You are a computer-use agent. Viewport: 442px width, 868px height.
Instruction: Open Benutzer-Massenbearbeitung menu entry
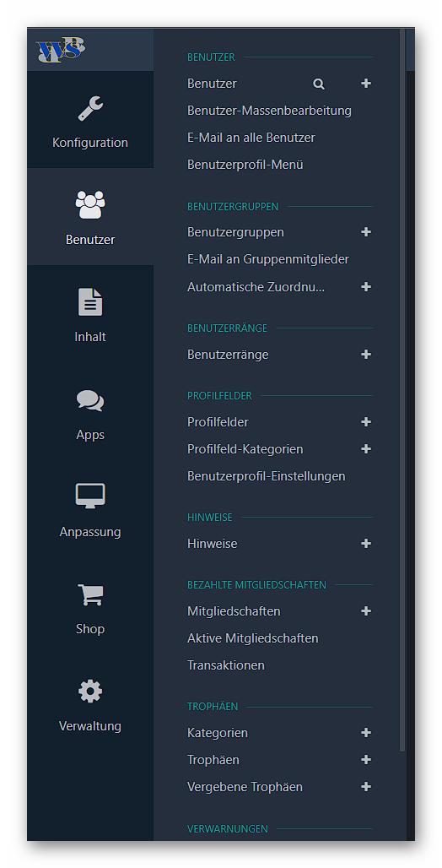269,111
